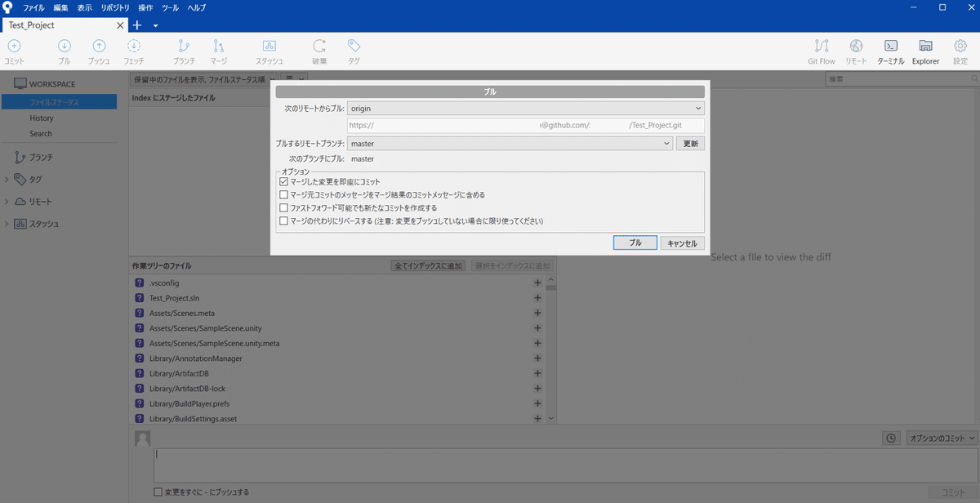This screenshot has width=980, height=503.
Task: Click the file list vertical scrollbar
Action: [x=551, y=349]
